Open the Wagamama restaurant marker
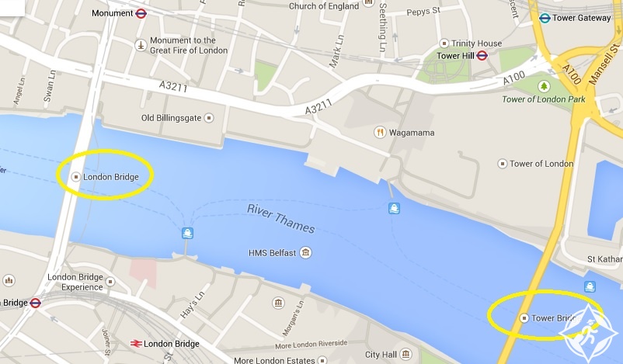The width and height of the screenshot is (623, 364). click(380, 133)
